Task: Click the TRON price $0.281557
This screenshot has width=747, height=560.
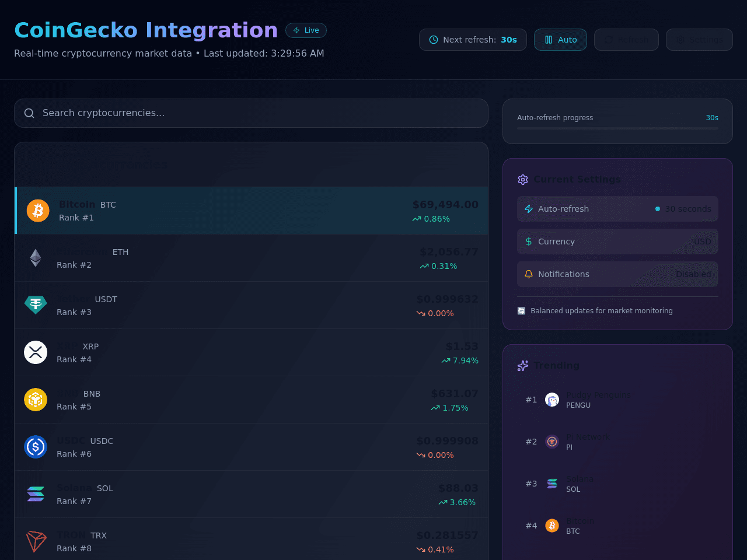Action: coord(447,535)
